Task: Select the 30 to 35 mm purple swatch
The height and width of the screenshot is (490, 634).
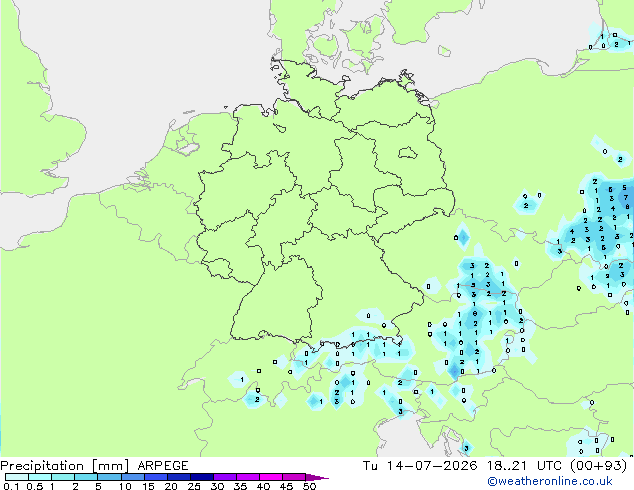Action: (x=224, y=477)
